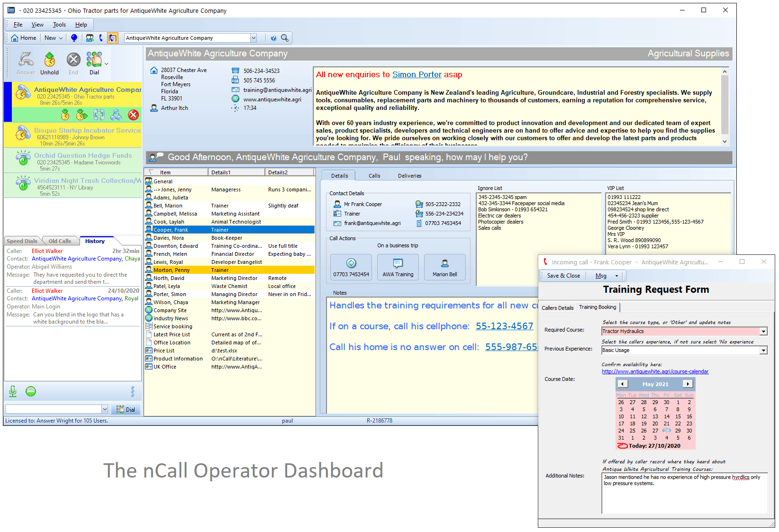Screen dimensions: 779x532
Task: Click the Home toolbar button
Action: 23,38
